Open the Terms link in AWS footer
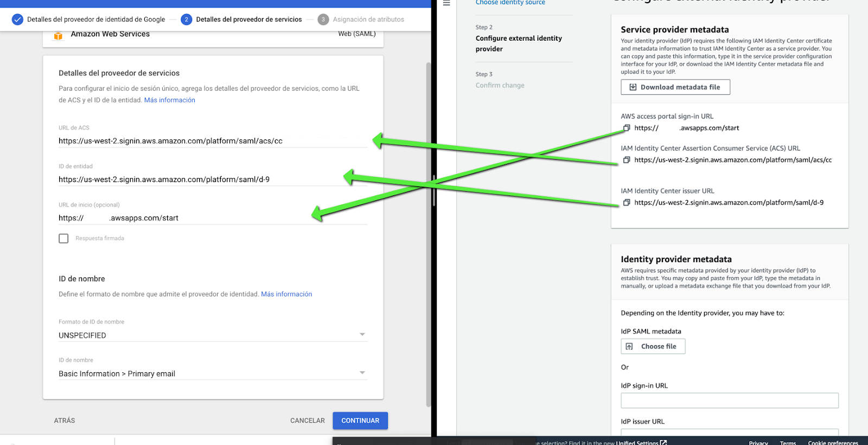868x445 pixels. point(788,443)
